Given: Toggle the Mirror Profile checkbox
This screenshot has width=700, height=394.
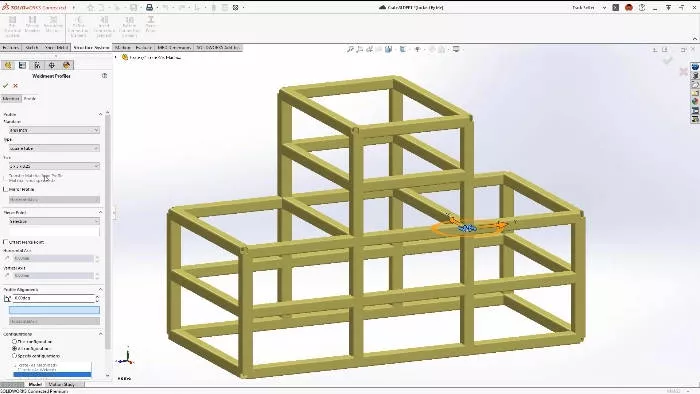Looking at the screenshot, I should pyautogui.click(x=6, y=189).
